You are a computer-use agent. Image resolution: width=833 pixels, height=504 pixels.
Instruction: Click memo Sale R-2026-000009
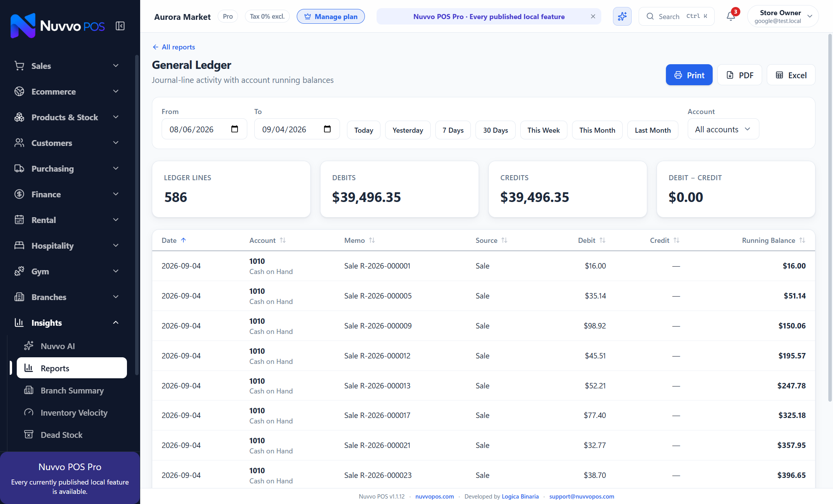[x=378, y=326]
